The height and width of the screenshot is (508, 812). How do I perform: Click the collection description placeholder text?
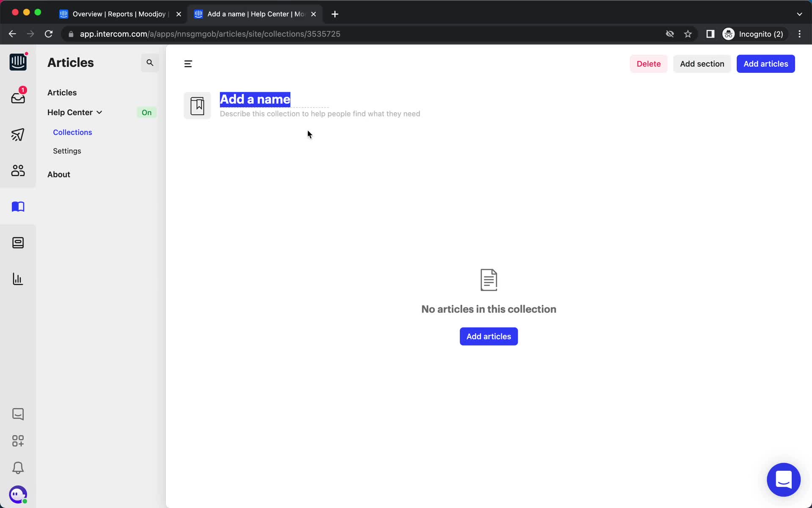[x=320, y=113]
